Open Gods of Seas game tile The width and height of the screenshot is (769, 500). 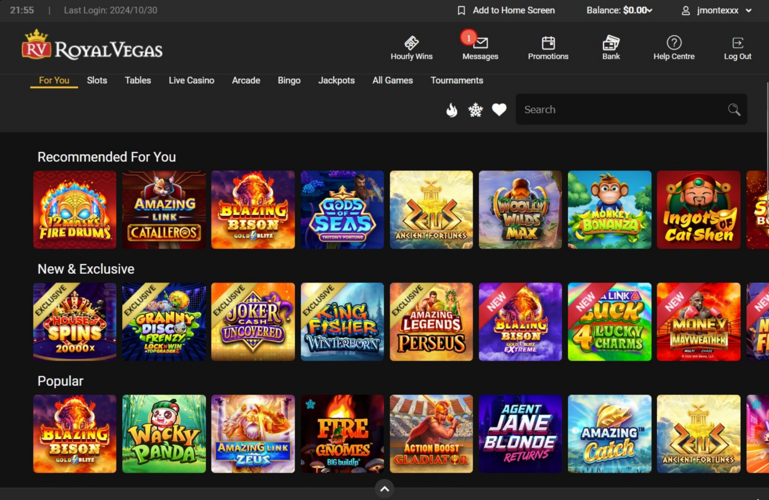[342, 210]
